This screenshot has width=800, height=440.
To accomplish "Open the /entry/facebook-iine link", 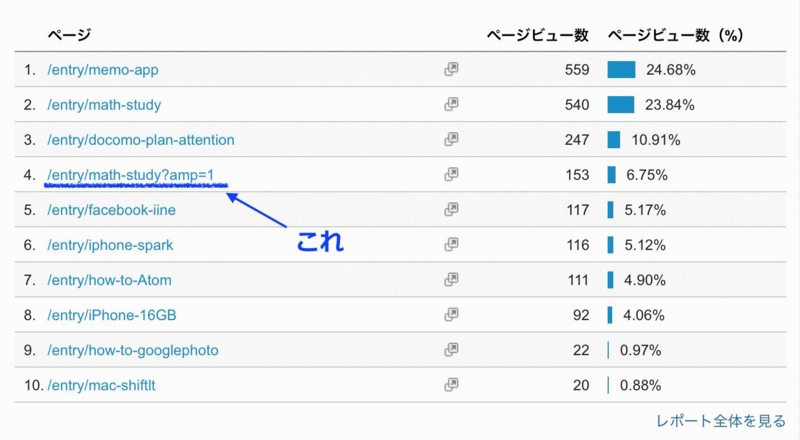I will (x=111, y=210).
